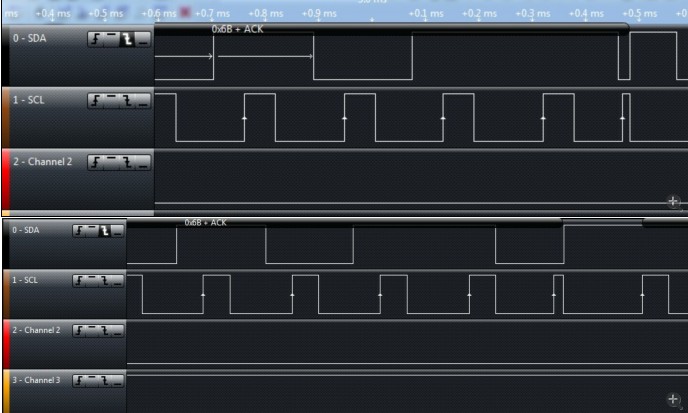Select the lower '2 - Channel 2' label
This screenshot has width=688, height=413.
pos(36,330)
